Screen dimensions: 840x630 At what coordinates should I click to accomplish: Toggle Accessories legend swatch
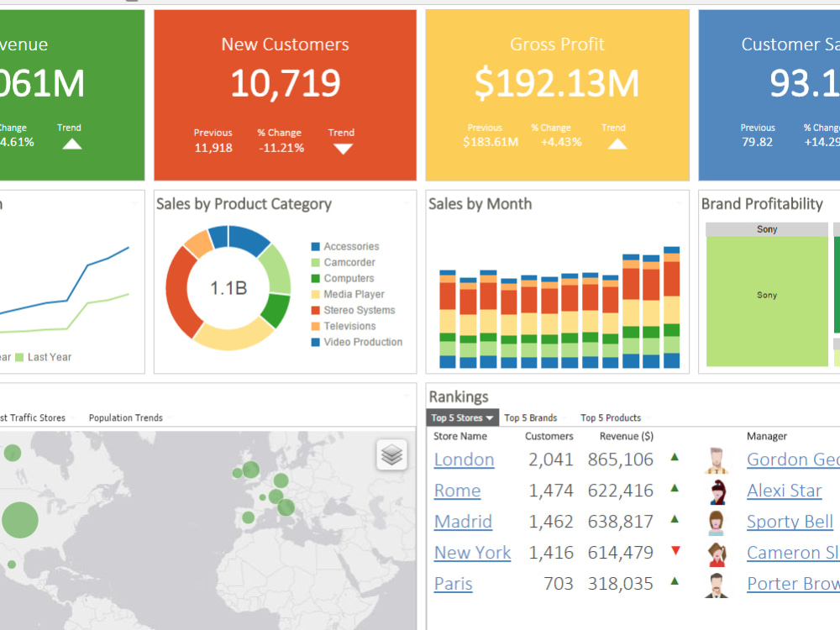[x=316, y=246]
